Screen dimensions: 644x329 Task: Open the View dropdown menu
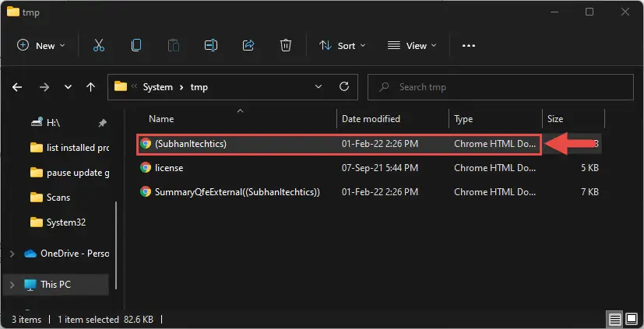(412, 46)
